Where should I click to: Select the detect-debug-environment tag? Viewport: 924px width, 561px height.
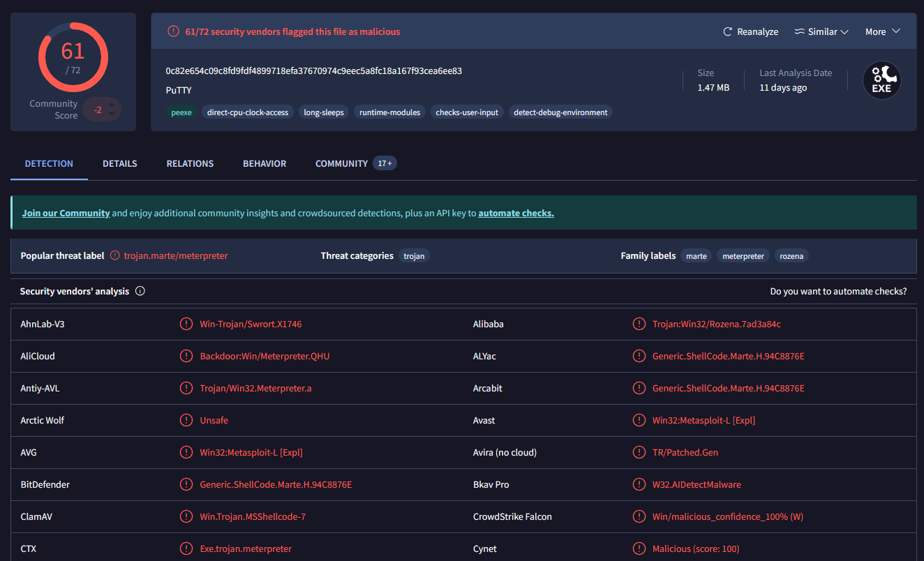point(560,112)
